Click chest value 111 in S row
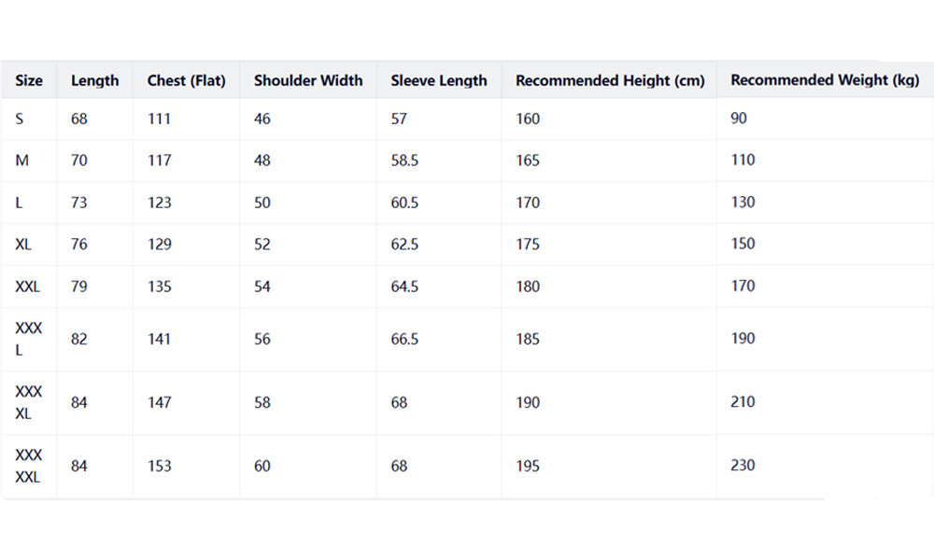934x560 pixels. point(159,119)
